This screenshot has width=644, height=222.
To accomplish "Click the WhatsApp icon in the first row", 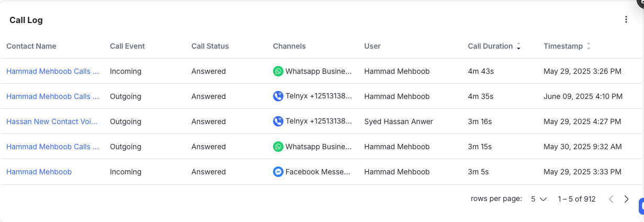I will click(278, 71).
